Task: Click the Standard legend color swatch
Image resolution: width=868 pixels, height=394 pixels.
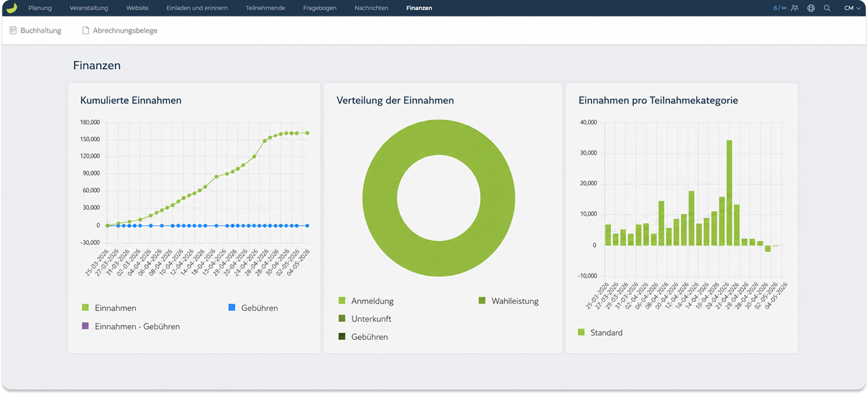Action: (581, 332)
